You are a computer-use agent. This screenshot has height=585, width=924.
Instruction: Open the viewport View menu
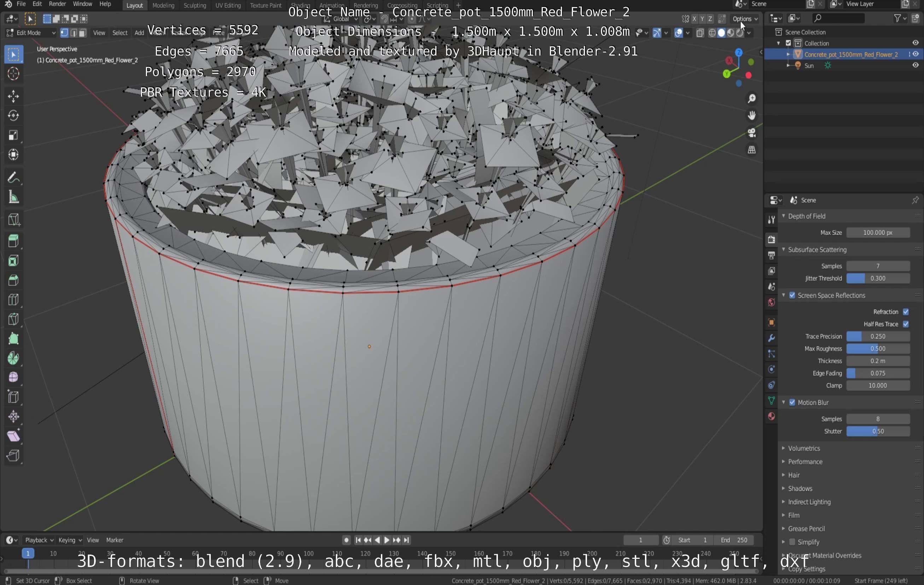[x=99, y=33]
